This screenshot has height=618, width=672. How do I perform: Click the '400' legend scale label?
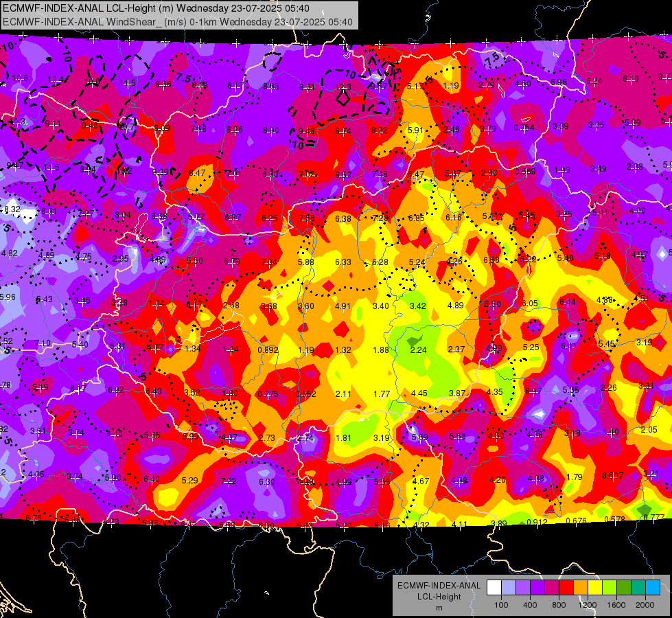pyautogui.click(x=530, y=605)
